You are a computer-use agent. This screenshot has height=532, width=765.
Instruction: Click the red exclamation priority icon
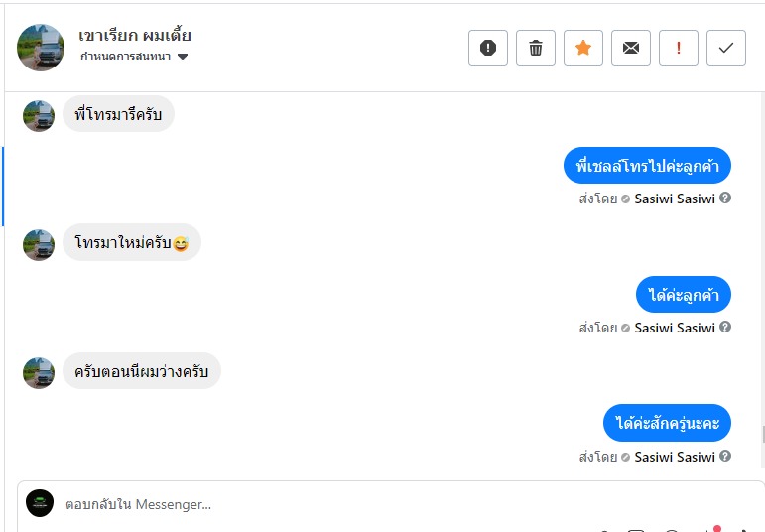[x=679, y=48]
